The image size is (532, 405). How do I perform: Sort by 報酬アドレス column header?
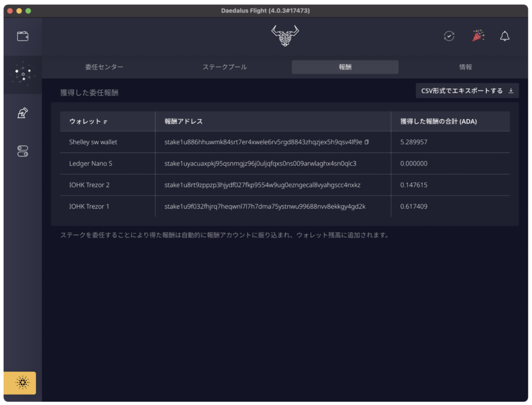(x=183, y=121)
